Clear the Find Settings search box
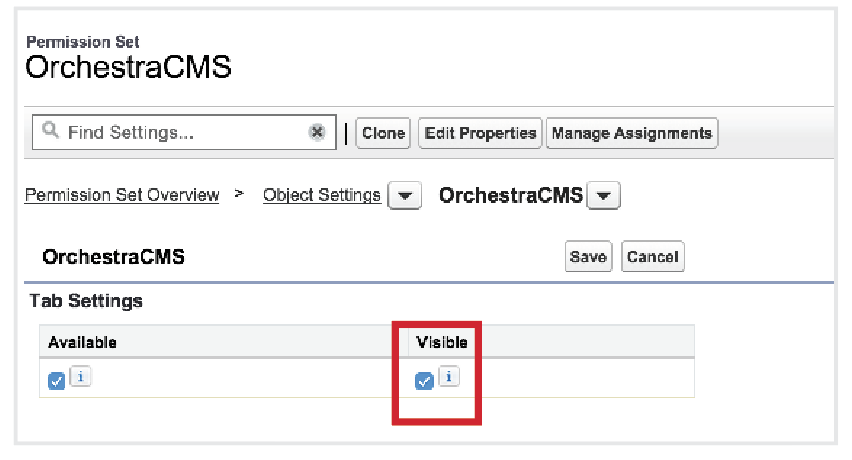852x460 pixels. 317,133
